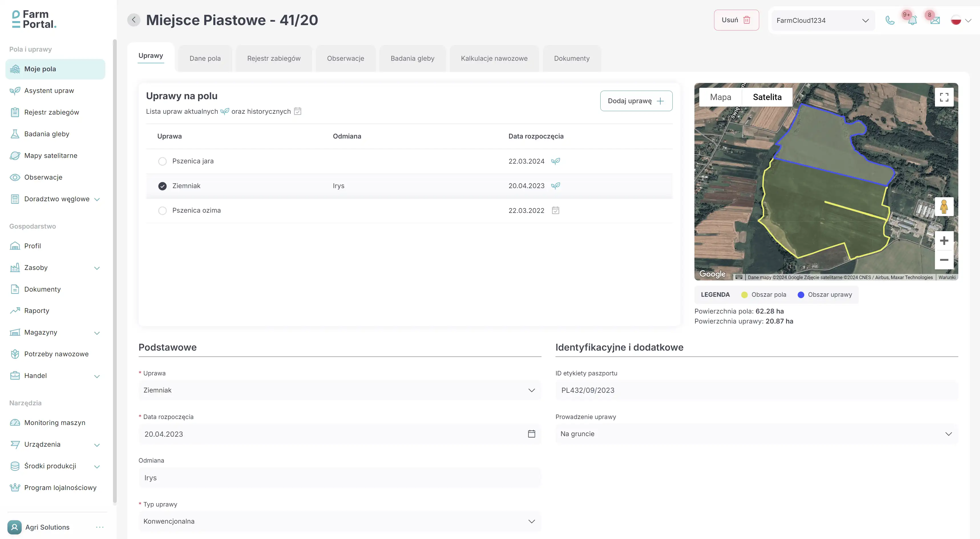Open calendar icon in Data rozpoczęcia field
980x539 pixels.
[x=532, y=434]
